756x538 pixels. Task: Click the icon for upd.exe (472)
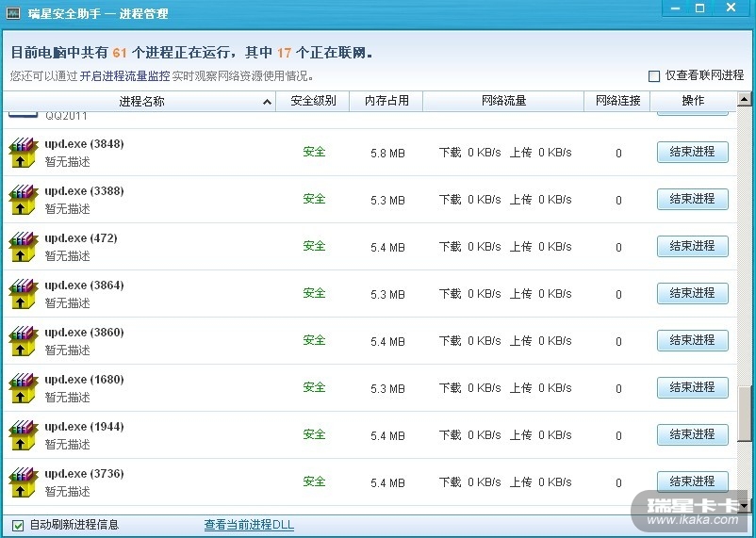(24, 247)
